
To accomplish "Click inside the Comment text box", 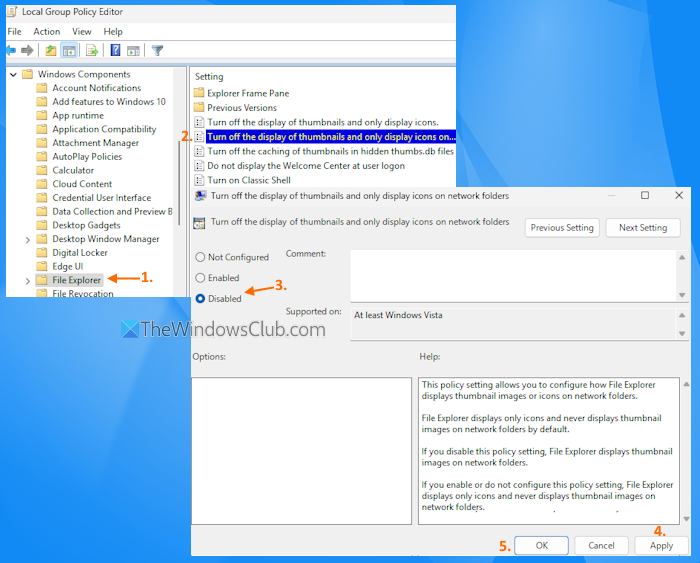I will coord(513,275).
